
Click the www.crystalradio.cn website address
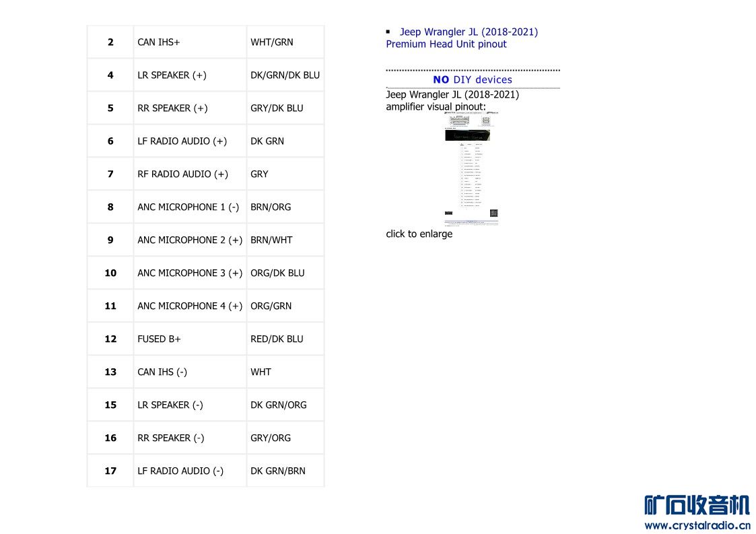pyautogui.click(x=697, y=526)
